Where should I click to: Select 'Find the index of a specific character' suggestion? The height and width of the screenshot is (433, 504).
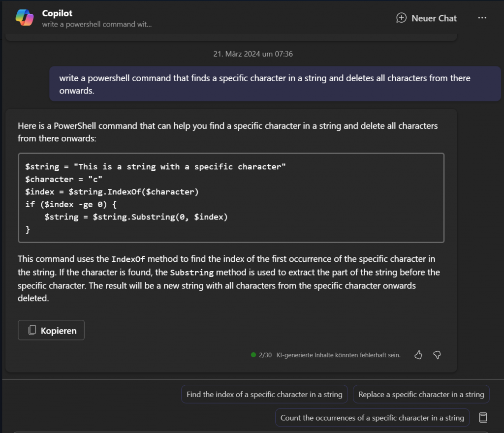(x=264, y=394)
